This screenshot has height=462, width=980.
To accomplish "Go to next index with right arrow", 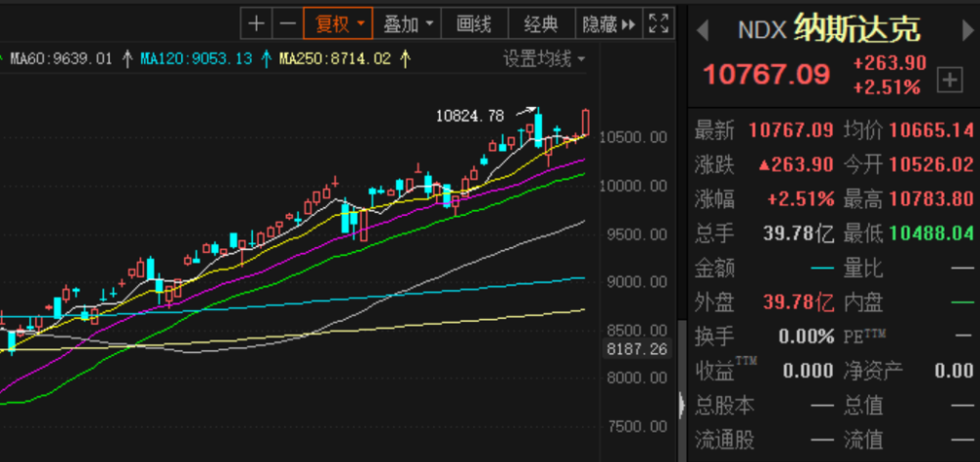I will (x=967, y=30).
